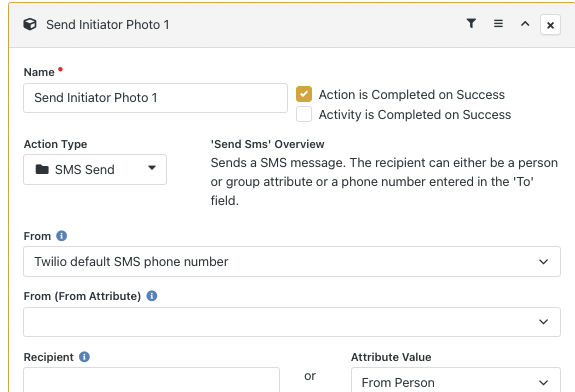Click the cube icon beside the panel title
575x392 pixels.
tap(30, 25)
